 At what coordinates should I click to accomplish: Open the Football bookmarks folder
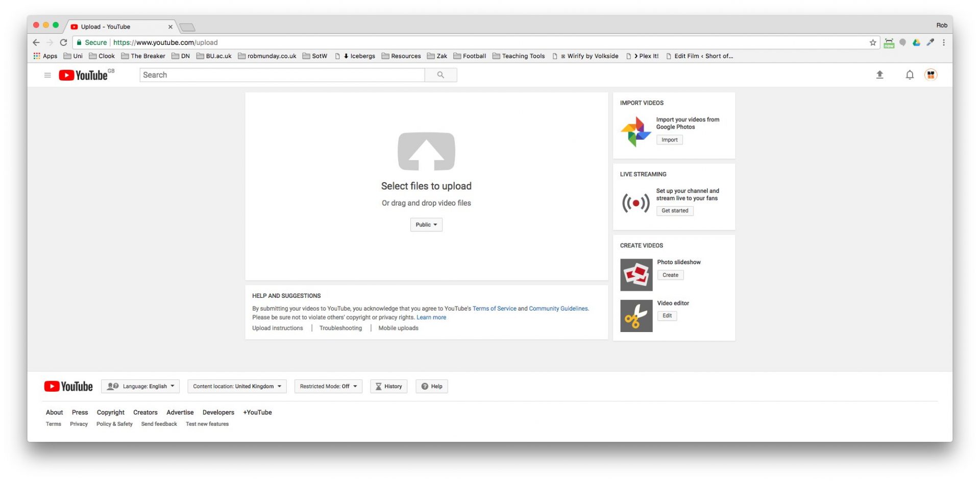(470, 56)
